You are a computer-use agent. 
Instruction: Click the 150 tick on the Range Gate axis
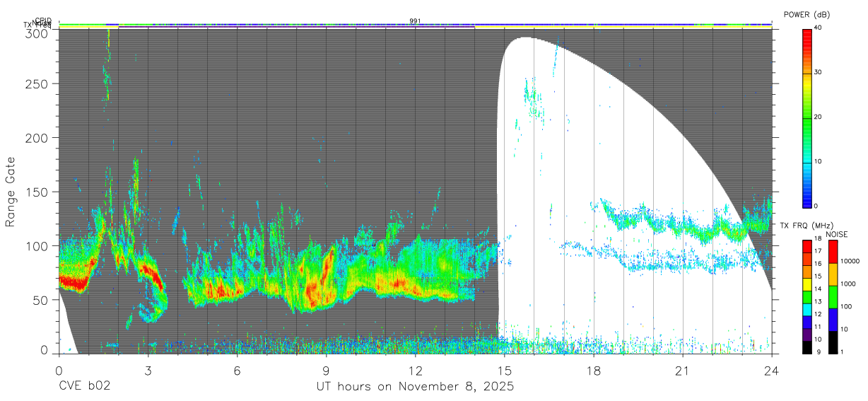[37, 192]
